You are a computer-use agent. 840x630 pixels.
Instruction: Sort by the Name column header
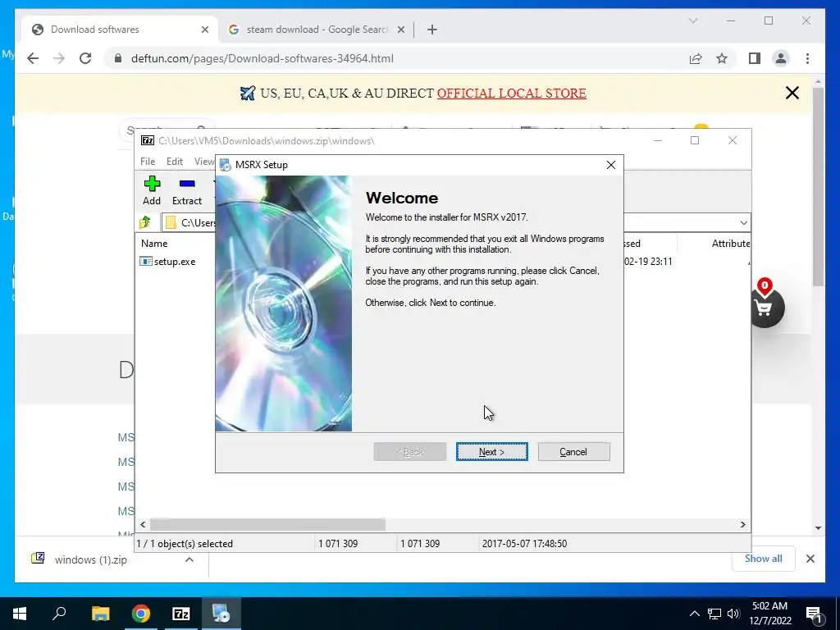point(154,243)
